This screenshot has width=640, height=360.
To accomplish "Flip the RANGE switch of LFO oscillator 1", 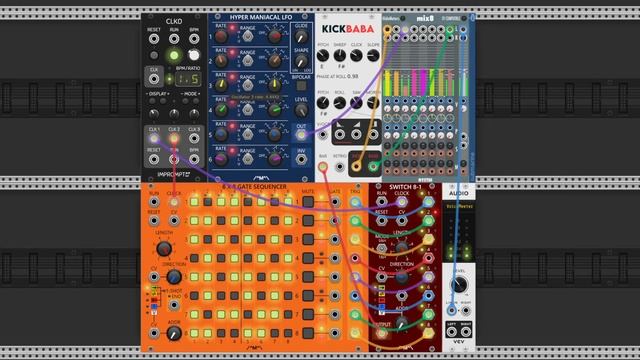I will click(x=247, y=37).
